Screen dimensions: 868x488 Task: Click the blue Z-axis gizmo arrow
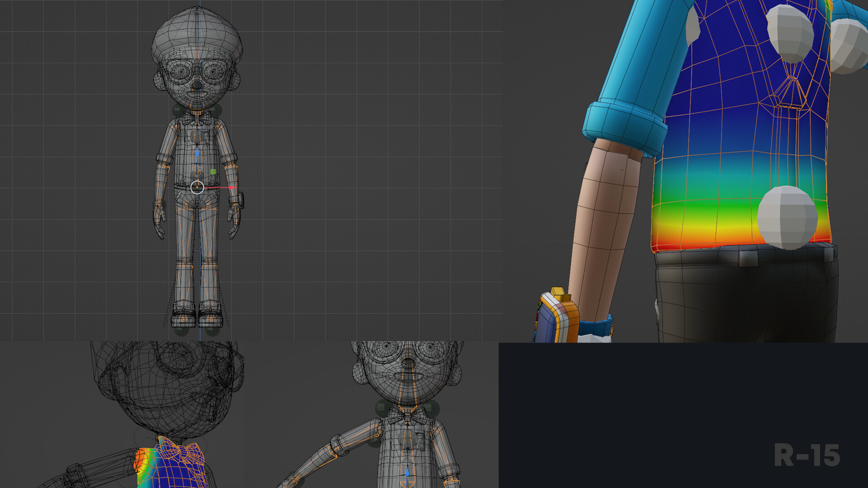(197, 153)
